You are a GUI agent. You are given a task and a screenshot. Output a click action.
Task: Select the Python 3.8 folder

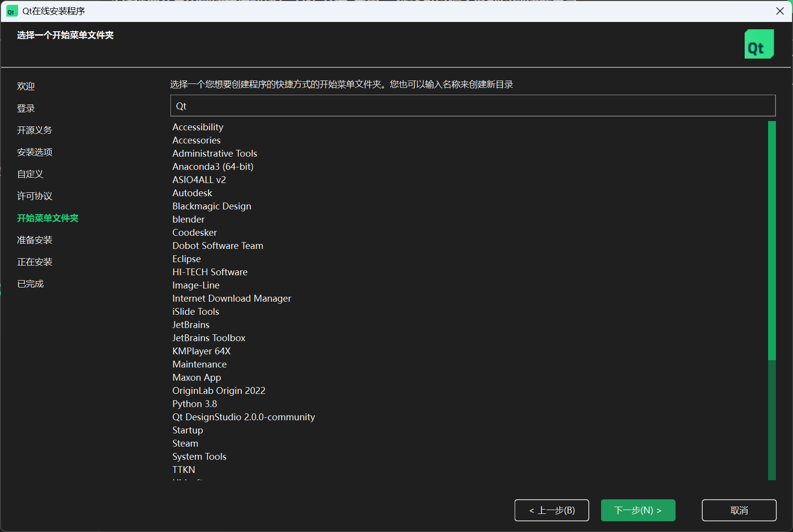tap(194, 404)
